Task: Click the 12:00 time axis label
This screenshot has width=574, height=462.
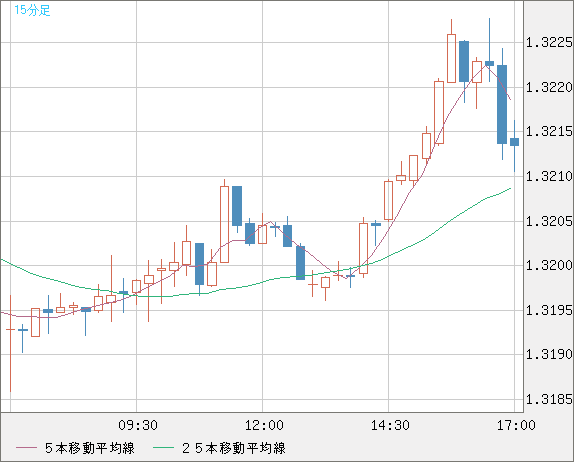Action: (x=264, y=425)
